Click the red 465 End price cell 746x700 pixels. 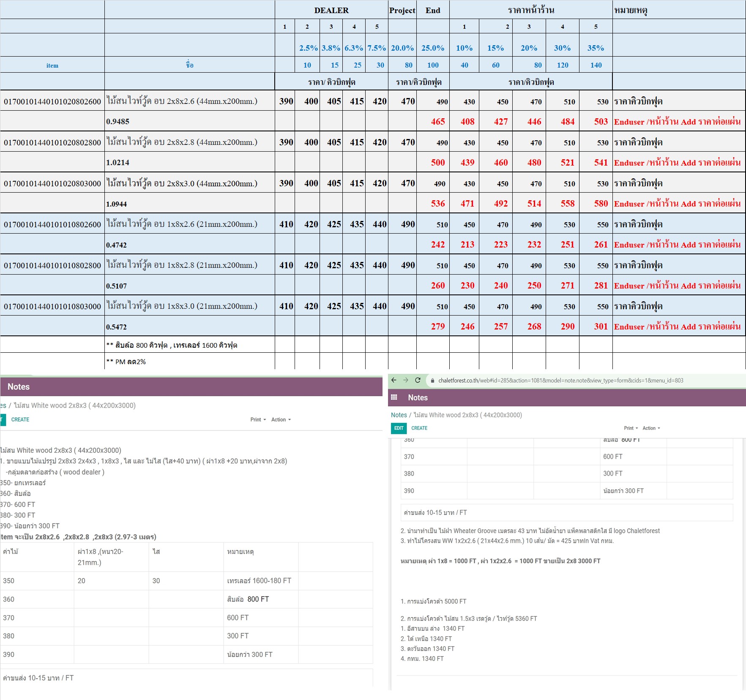click(x=437, y=122)
